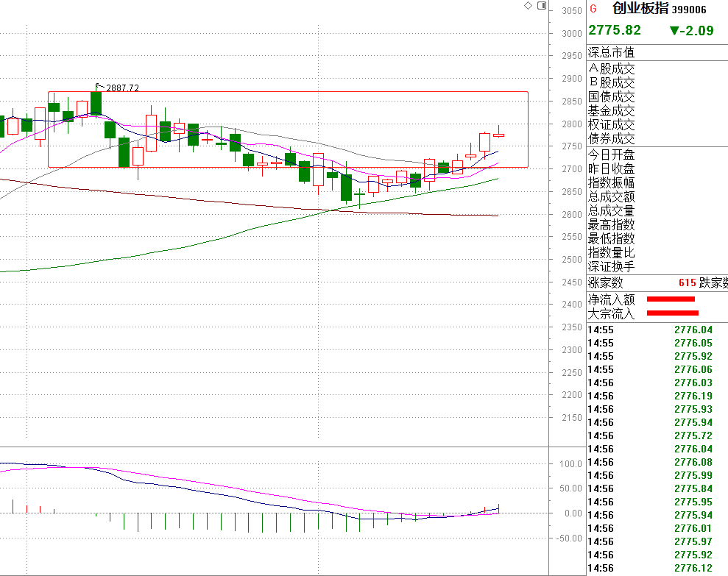This screenshot has width=728, height=576.
Task: Click the latest red MACD histogram bar
Action: pyautogui.click(x=498, y=508)
